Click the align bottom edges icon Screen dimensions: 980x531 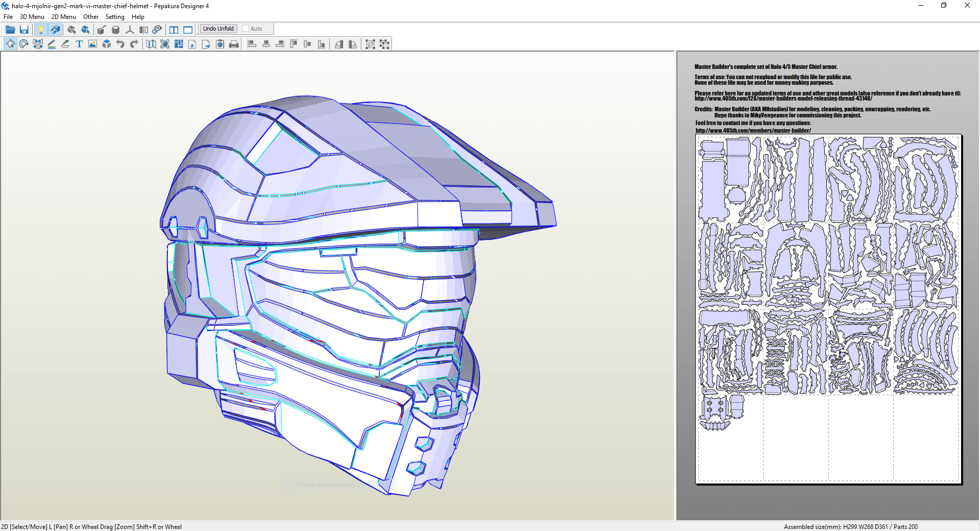click(321, 44)
